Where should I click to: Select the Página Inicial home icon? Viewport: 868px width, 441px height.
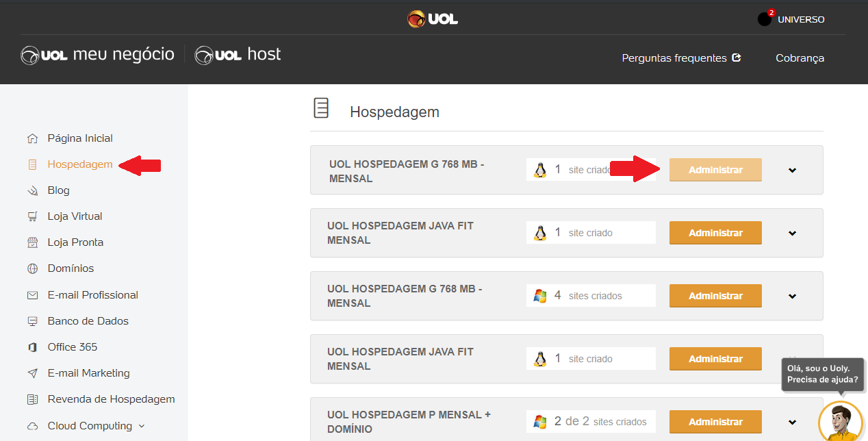pos(32,138)
